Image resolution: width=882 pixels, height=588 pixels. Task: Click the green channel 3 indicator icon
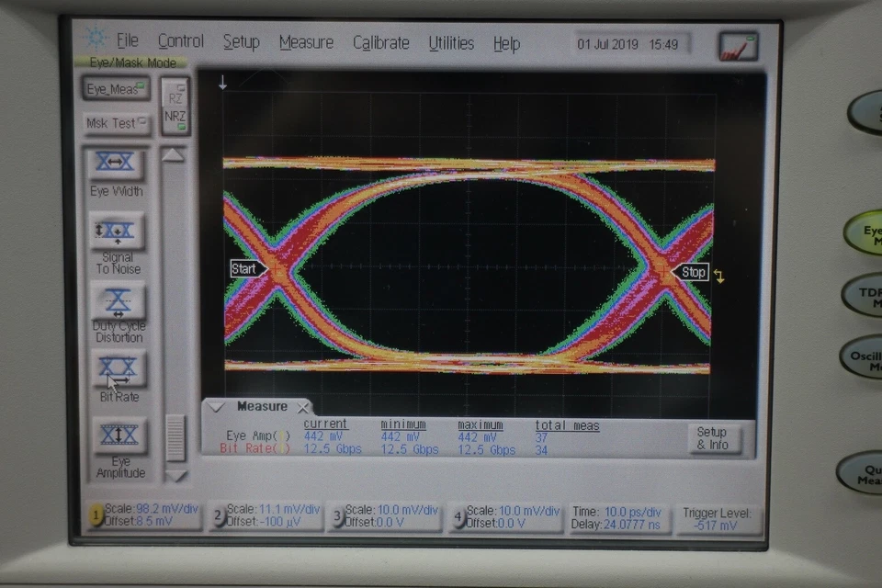coord(337,517)
